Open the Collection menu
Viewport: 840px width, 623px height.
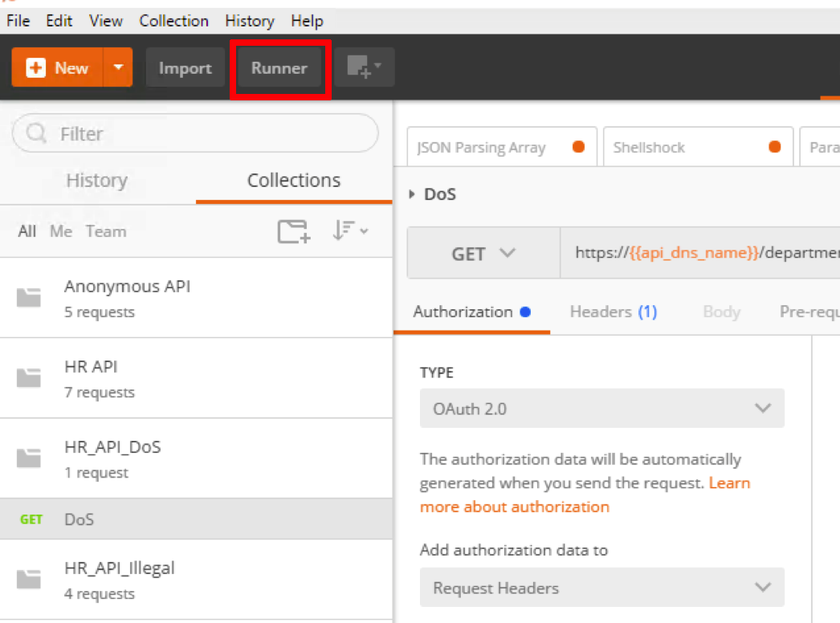click(x=173, y=21)
